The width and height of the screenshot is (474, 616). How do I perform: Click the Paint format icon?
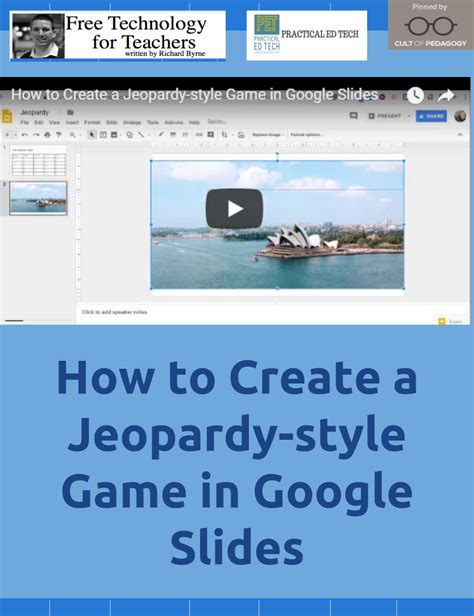59,135
